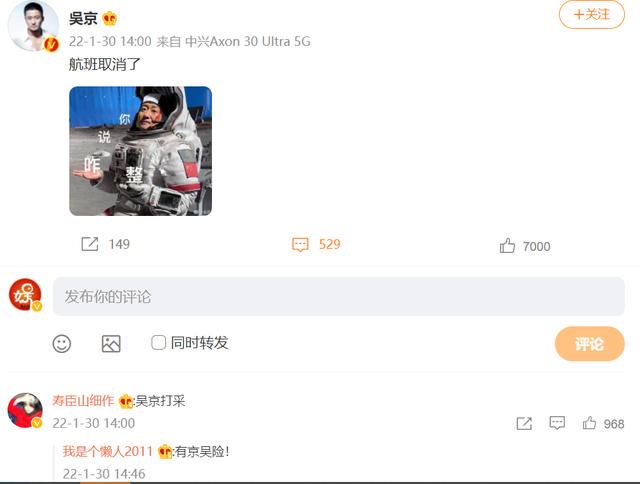Viewport: 640px width, 484px height.
Task: Focus the 发布你的评论 input field
Action: pyautogui.click(x=338, y=296)
